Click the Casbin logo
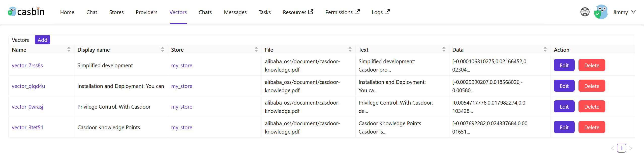This screenshot has width=644, height=160. coord(26,12)
